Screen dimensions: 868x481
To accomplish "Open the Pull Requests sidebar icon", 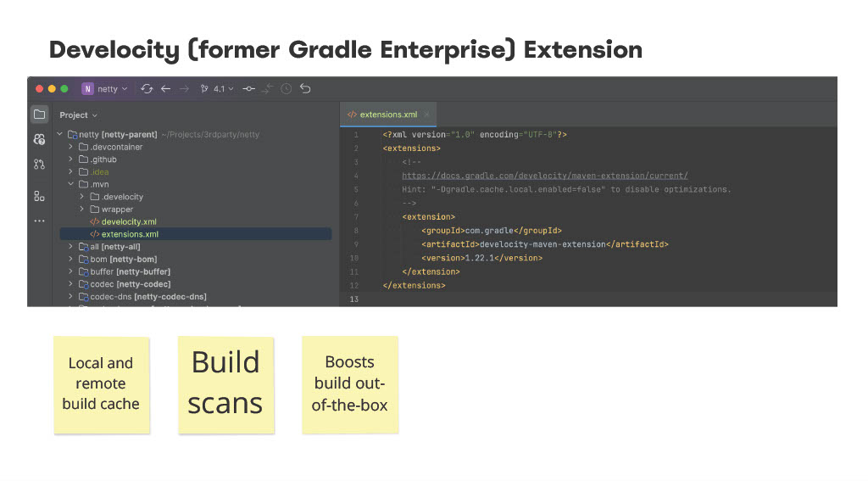I will [39, 164].
